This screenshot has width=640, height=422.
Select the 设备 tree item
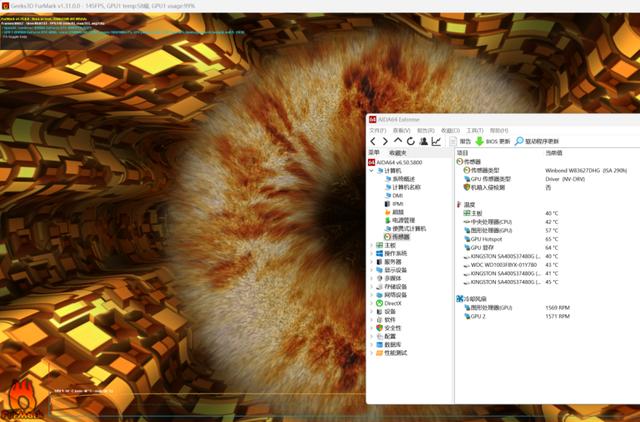(x=390, y=311)
